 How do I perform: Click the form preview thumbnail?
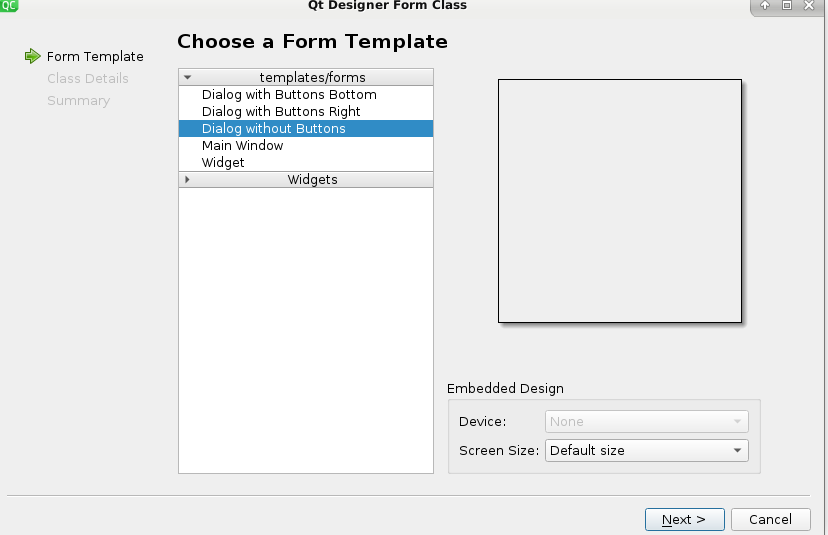[x=620, y=201]
